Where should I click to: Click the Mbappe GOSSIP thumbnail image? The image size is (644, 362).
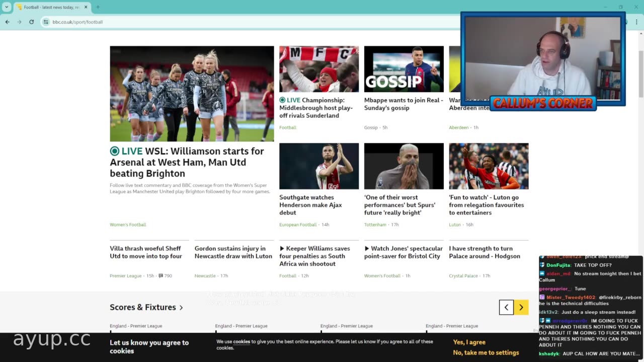click(x=404, y=69)
